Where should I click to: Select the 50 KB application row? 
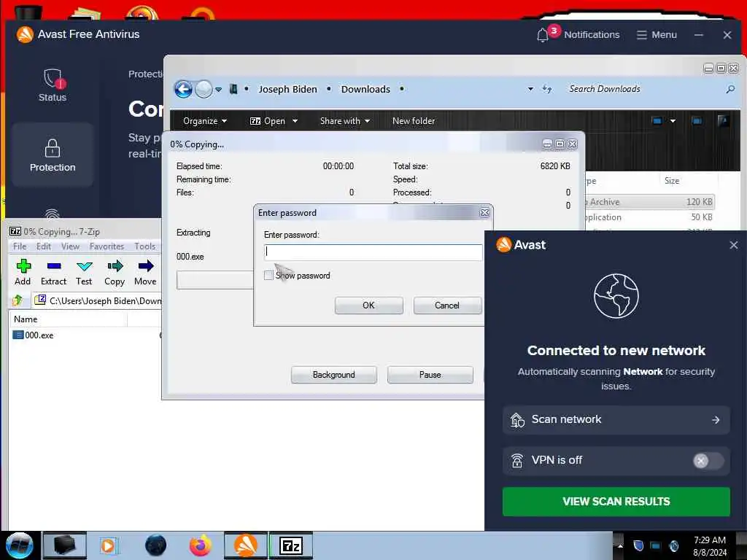click(x=650, y=217)
